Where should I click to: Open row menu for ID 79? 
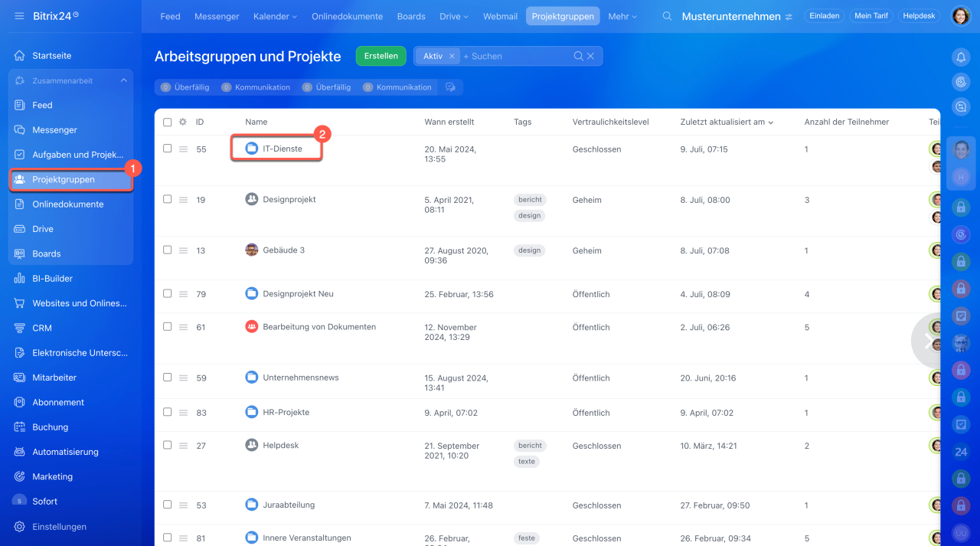[x=184, y=294]
